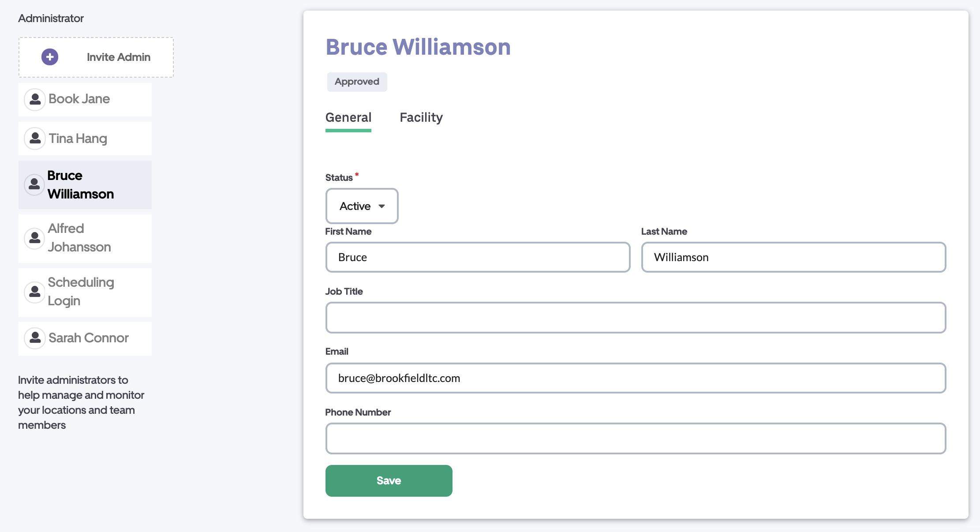Viewport: 980px width, 532px height.
Task: Click the Email input field
Action: [635, 378]
